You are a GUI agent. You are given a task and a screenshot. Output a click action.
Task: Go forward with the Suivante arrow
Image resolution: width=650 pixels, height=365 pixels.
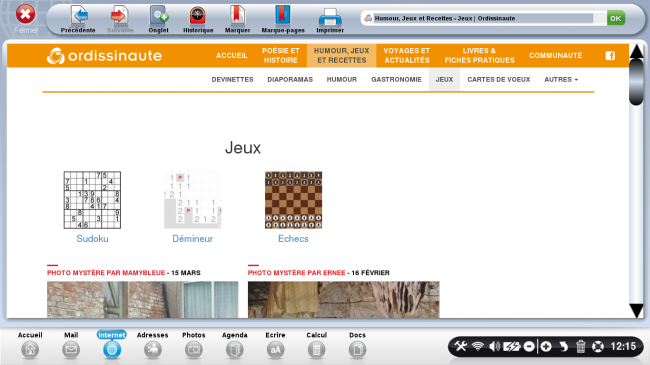point(120,19)
